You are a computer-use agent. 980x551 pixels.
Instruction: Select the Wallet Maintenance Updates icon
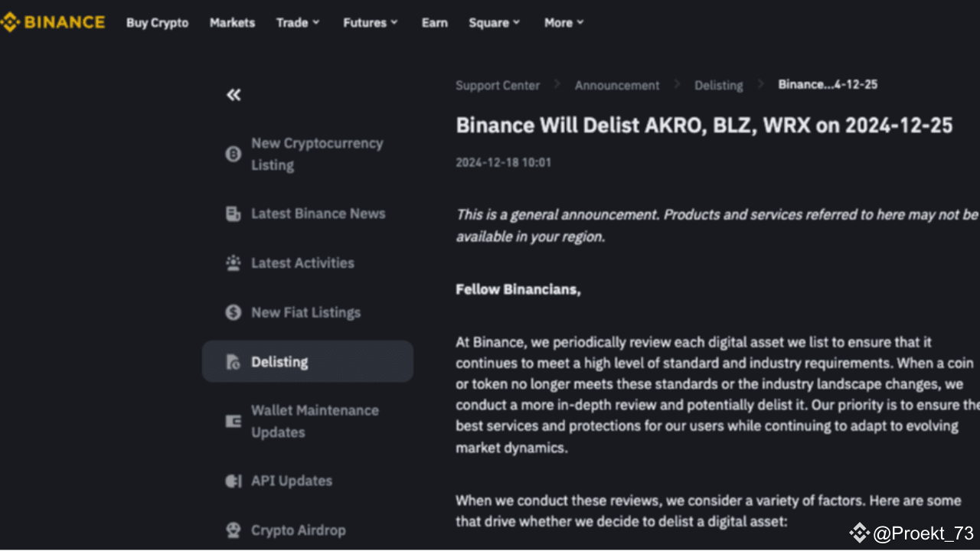pyautogui.click(x=232, y=421)
